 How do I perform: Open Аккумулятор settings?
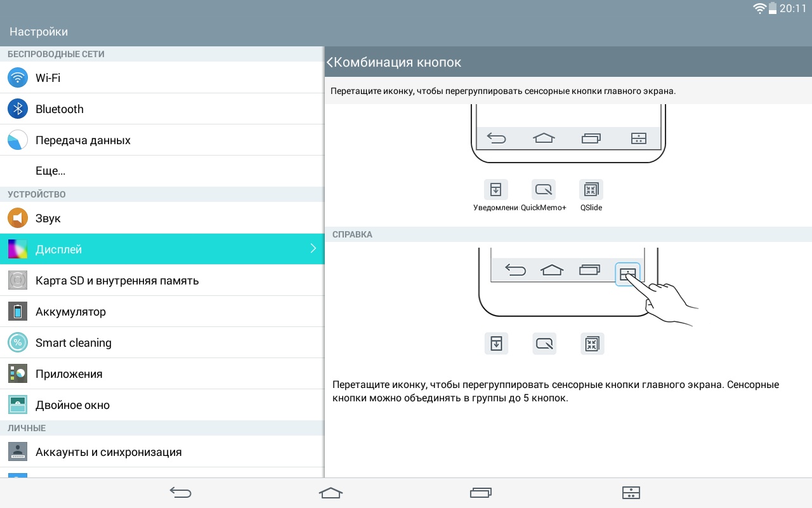point(162,312)
